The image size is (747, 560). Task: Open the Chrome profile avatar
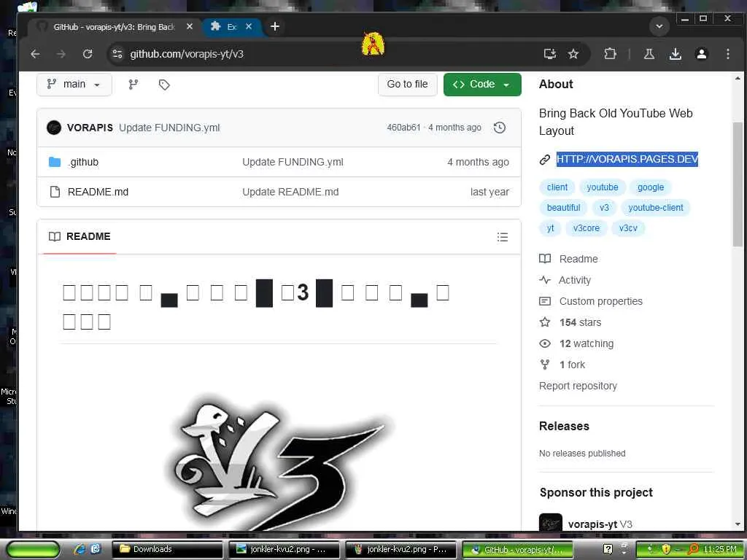(x=701, y=54)
